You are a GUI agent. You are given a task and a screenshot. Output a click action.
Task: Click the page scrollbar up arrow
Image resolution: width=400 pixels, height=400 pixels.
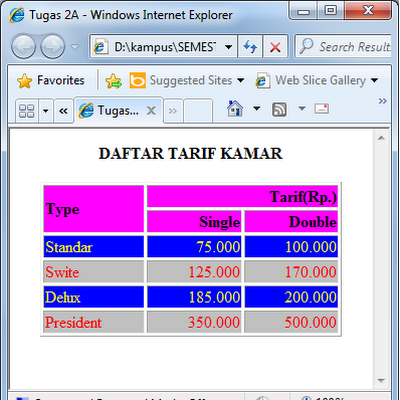pyautogui.click(x=381, y=138)
